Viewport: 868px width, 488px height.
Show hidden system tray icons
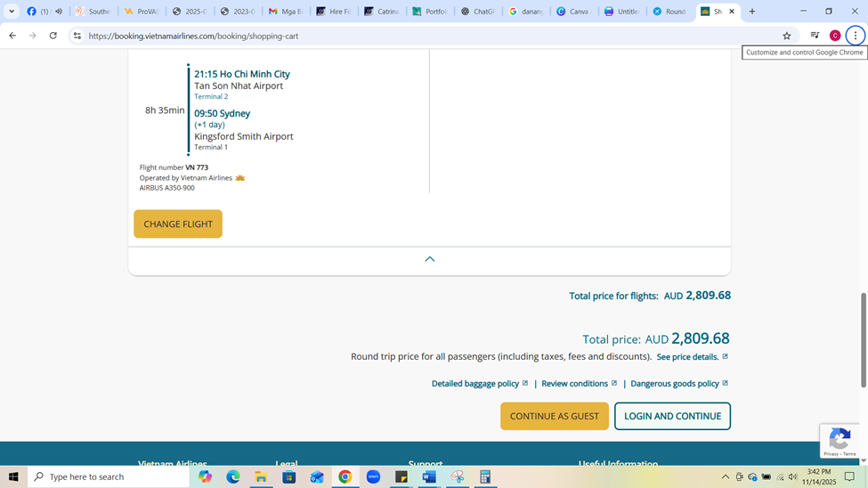726,477
